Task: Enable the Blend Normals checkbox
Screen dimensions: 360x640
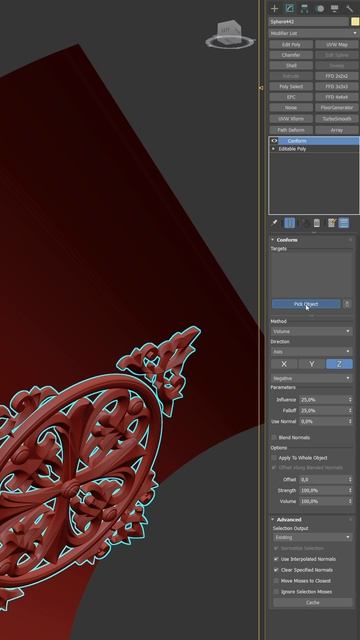Action: (275, 438)
